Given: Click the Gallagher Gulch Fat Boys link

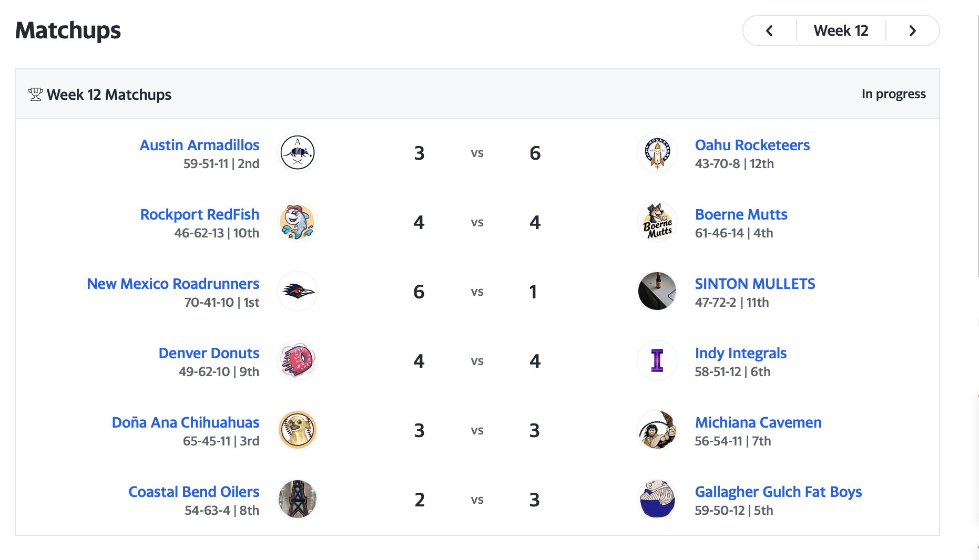Looking at the screenshot, I should point(778,492).
